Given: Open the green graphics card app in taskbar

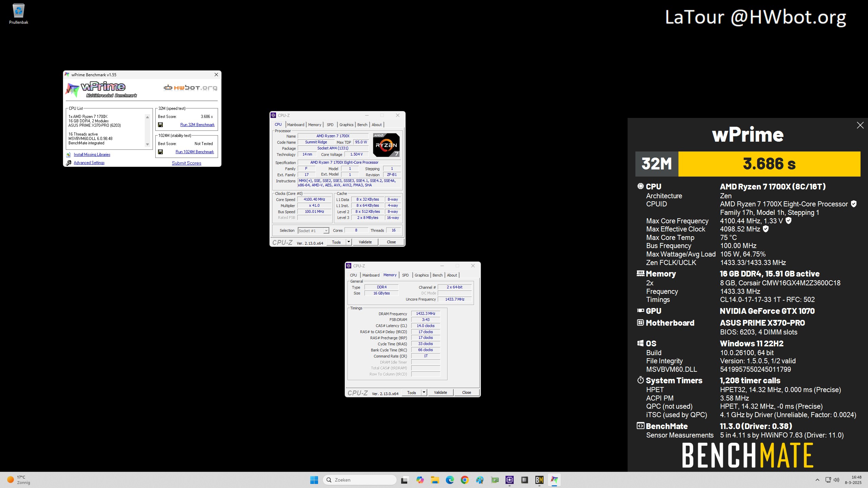Looking at the screenshot, I should pyautogui.click(x=495, y=480).
